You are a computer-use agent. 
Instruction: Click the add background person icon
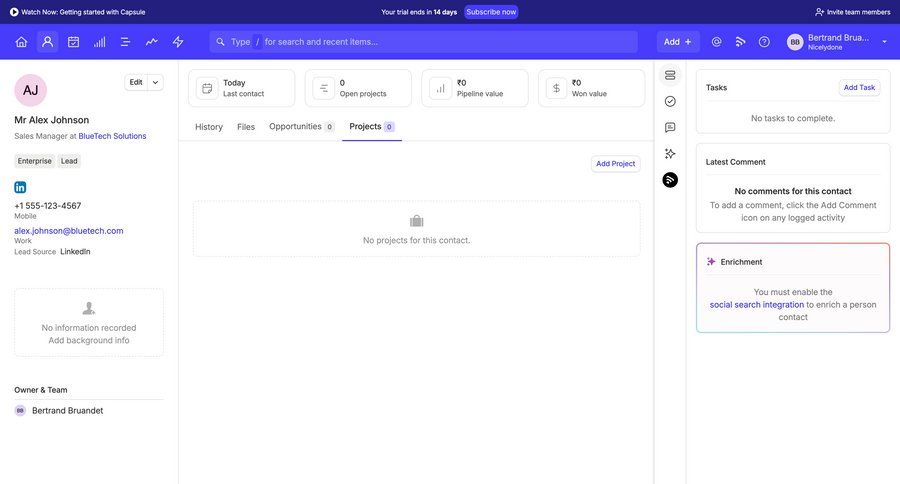88,309
